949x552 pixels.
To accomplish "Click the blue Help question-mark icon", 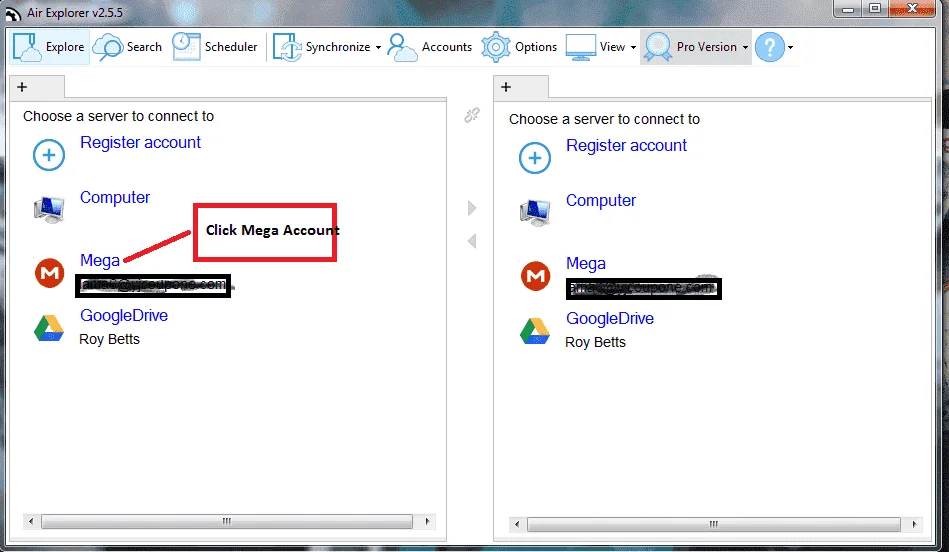I will pos(770,47).
